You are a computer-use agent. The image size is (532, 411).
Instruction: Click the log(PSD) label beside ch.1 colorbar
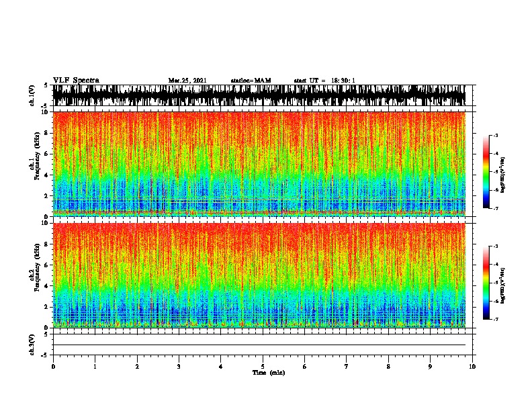[502, 175]
